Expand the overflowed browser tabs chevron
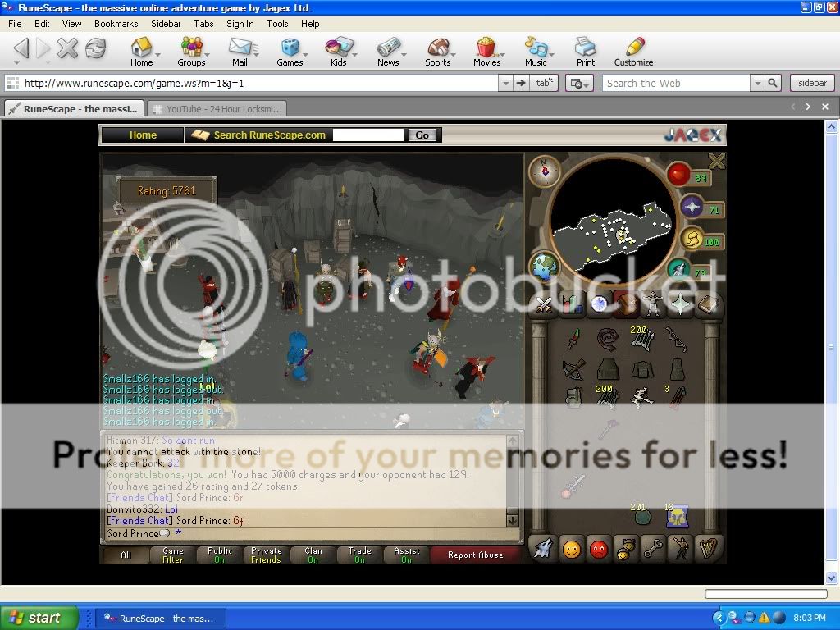The height and width of the screenshot is (630, 840). pos(808,107)
